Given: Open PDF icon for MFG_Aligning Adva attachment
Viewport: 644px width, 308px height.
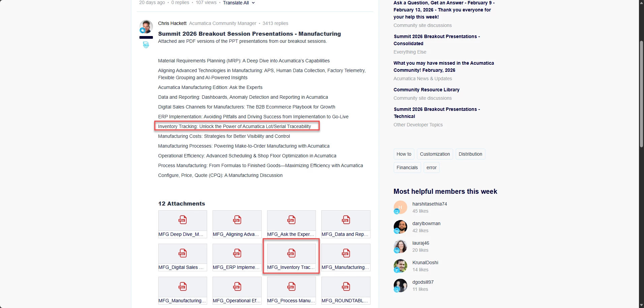Looking at the screenshot, I should (237, 220).
